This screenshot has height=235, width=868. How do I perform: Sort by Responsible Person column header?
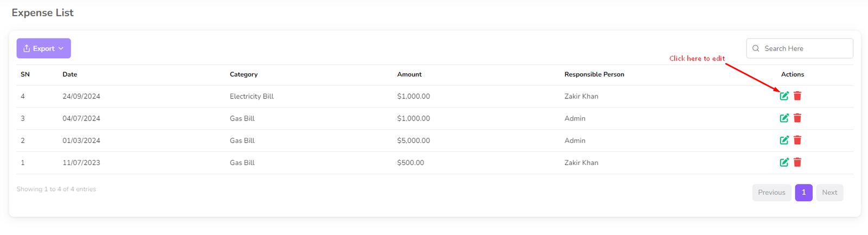594,74
